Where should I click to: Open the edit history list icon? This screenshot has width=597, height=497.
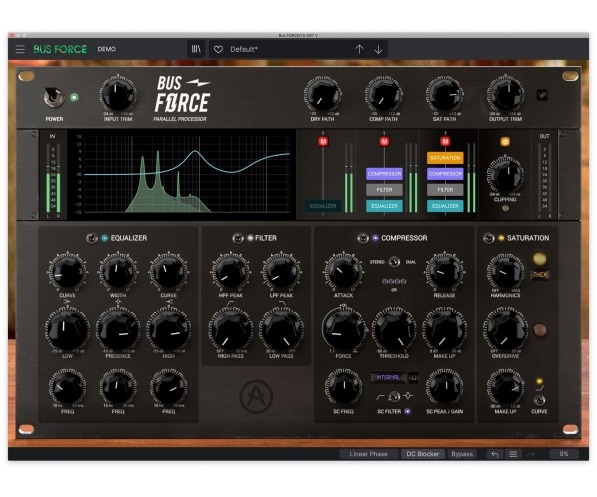point(513,454)
